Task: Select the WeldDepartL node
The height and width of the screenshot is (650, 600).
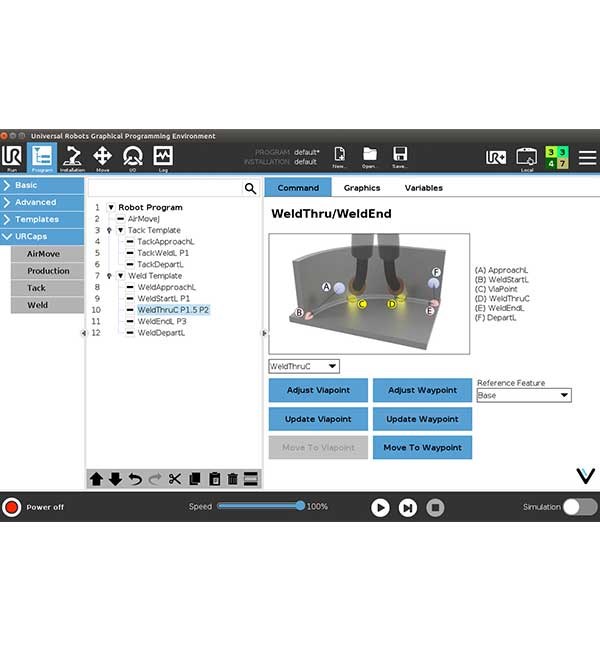Action: tap(161, 333)
